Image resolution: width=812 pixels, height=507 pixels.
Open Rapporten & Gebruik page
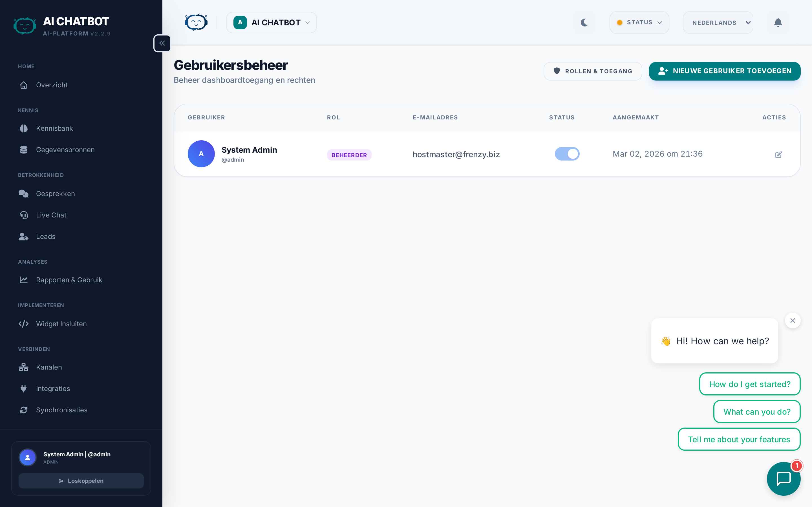tap(69, 280)
